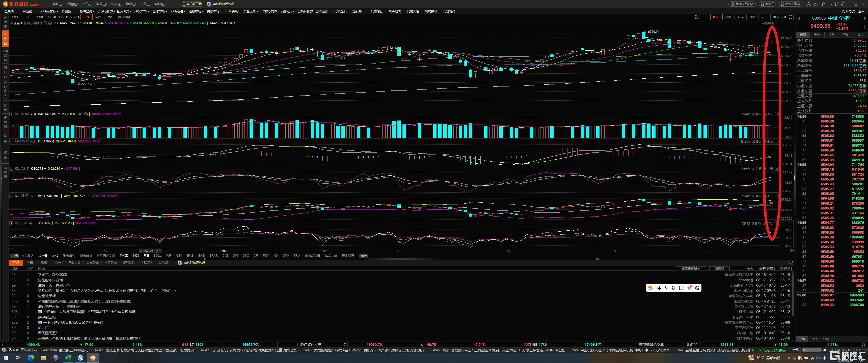Click the AI炒股就用妙想 robot icon in title bar

(x=209, y=4)
